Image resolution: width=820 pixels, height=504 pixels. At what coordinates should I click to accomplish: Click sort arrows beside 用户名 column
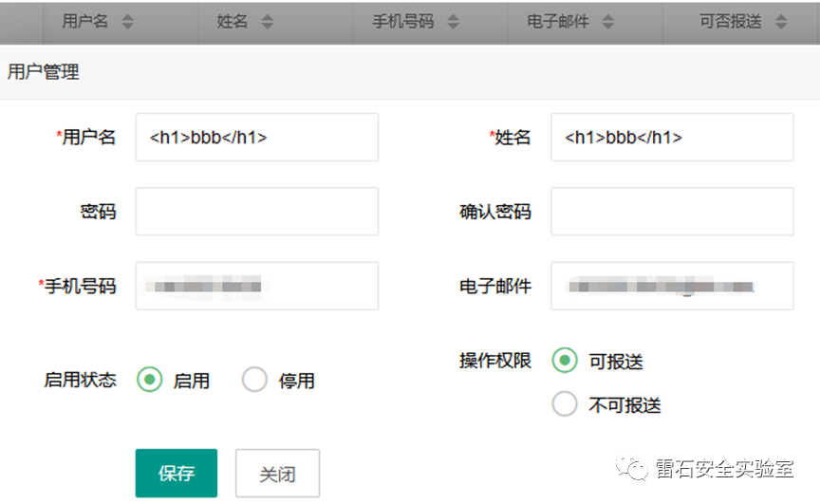128,21
